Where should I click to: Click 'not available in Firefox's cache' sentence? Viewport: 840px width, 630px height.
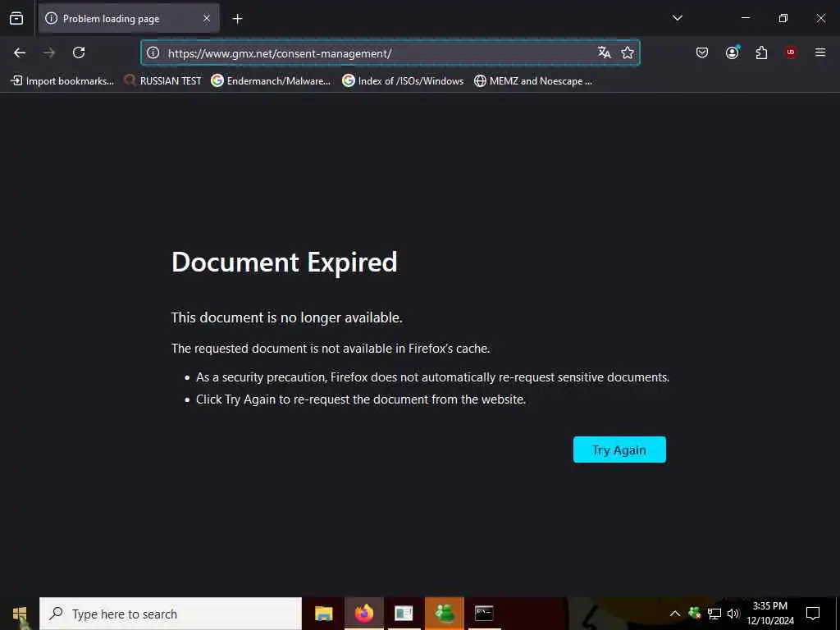[331, 348]
